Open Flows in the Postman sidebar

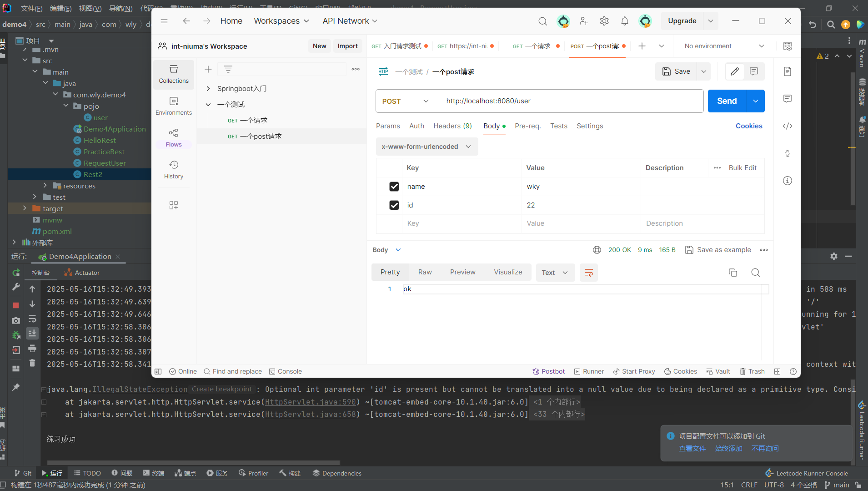click(x=174, y=138)
